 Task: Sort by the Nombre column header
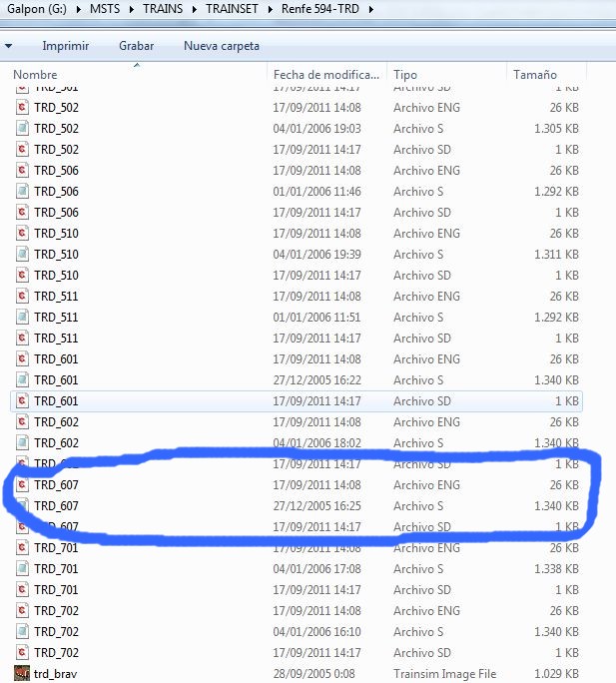pyautogui.click(x=35, y=75)
